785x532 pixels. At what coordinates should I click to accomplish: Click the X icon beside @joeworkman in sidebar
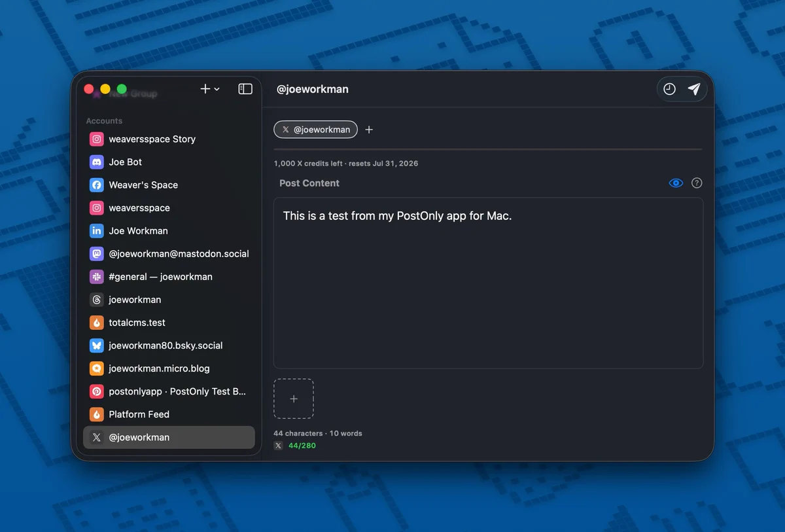97,437
